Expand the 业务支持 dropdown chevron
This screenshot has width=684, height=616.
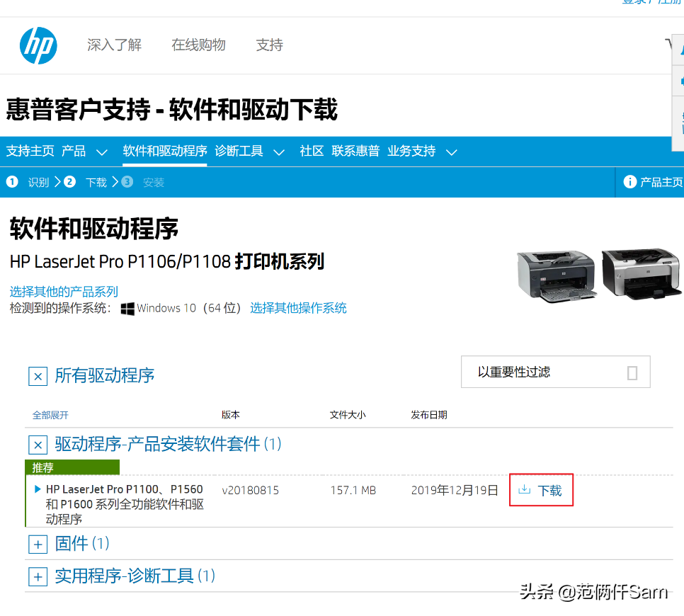(452, 152)
